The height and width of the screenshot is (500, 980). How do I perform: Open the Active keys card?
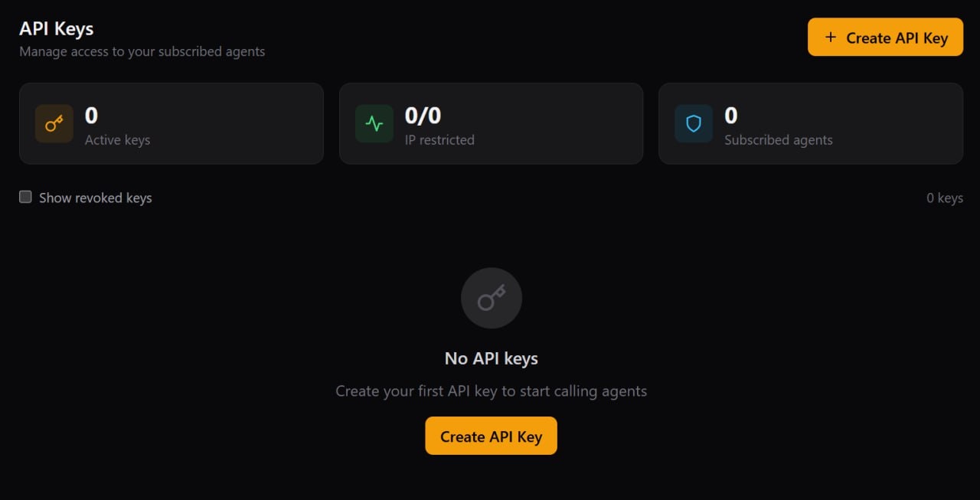pos(171,123)
